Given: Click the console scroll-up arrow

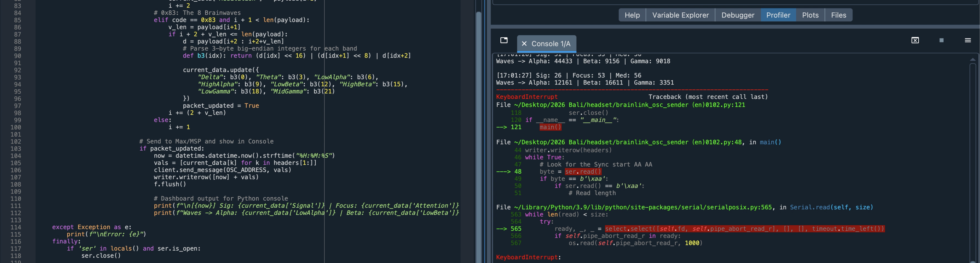Looking at the screenshot, I should click(x=972, y=59).
